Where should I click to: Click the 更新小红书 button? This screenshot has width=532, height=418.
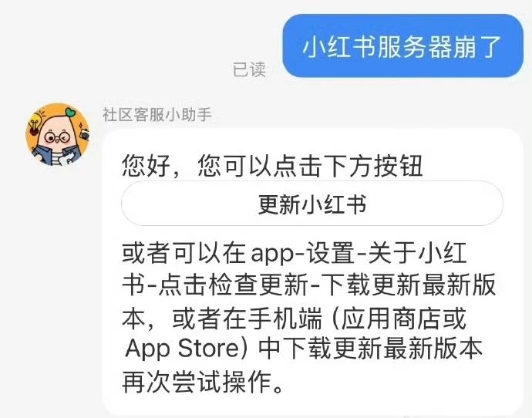[312, 204]
